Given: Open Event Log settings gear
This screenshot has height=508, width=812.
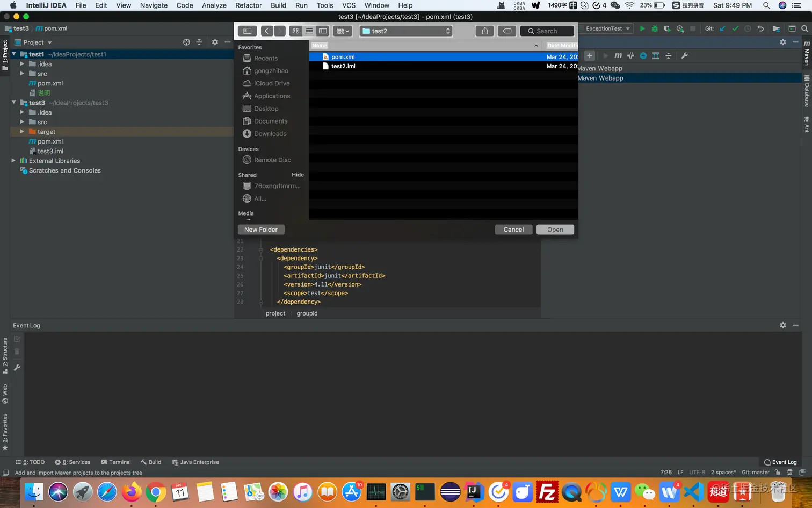Looking at the screenshot, I should pos(783,325).
